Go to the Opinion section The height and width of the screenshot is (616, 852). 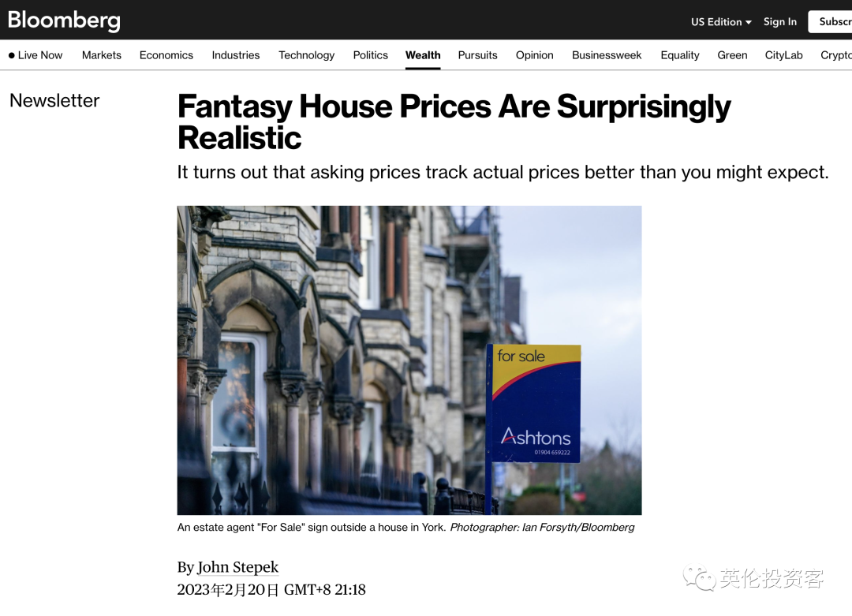tap(535, 55)
